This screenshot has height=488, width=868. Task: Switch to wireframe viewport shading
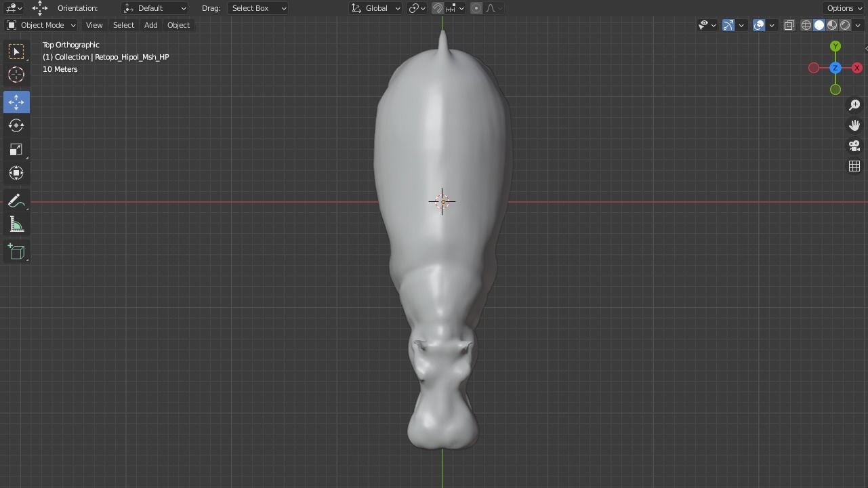[x=806, y=25]
